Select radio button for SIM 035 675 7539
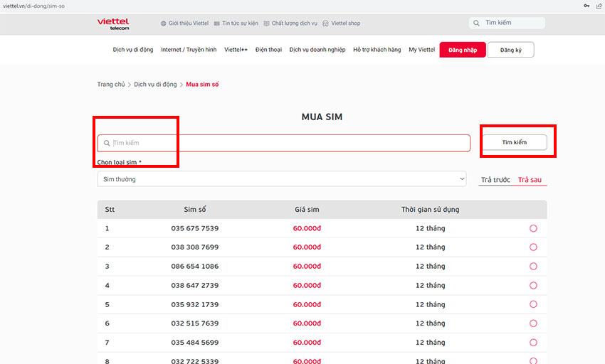Viewport: 605px width, 364px height. pos(533,228)
